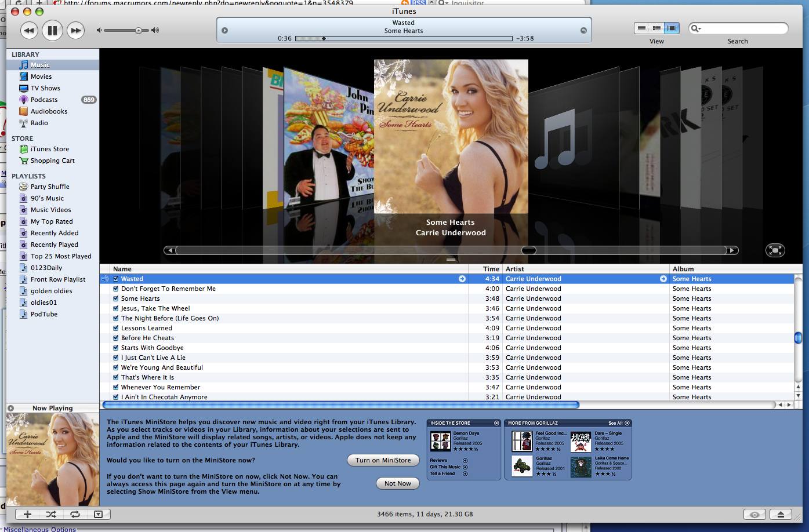This screenshot has width=809, height=532.
Task: Uncheck the Wasted song checkbox
Action: tap(116, 279)
